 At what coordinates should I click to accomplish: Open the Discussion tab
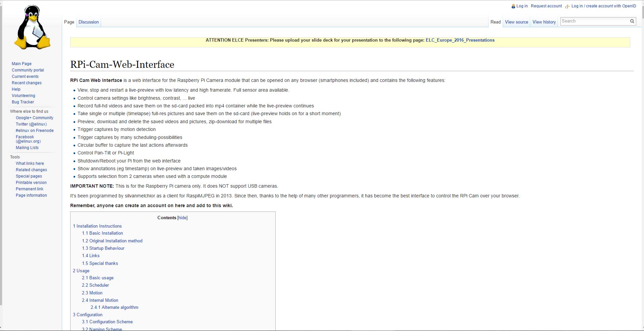click(89, 22)
